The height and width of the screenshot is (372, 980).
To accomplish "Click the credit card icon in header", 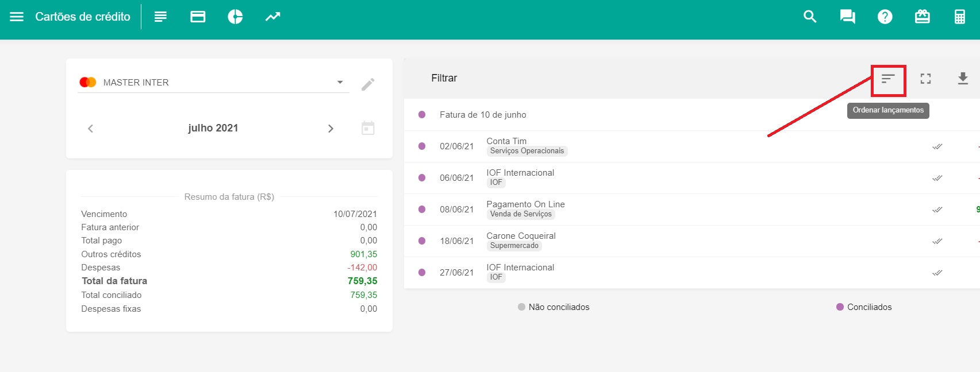I will tap(198, 17).
